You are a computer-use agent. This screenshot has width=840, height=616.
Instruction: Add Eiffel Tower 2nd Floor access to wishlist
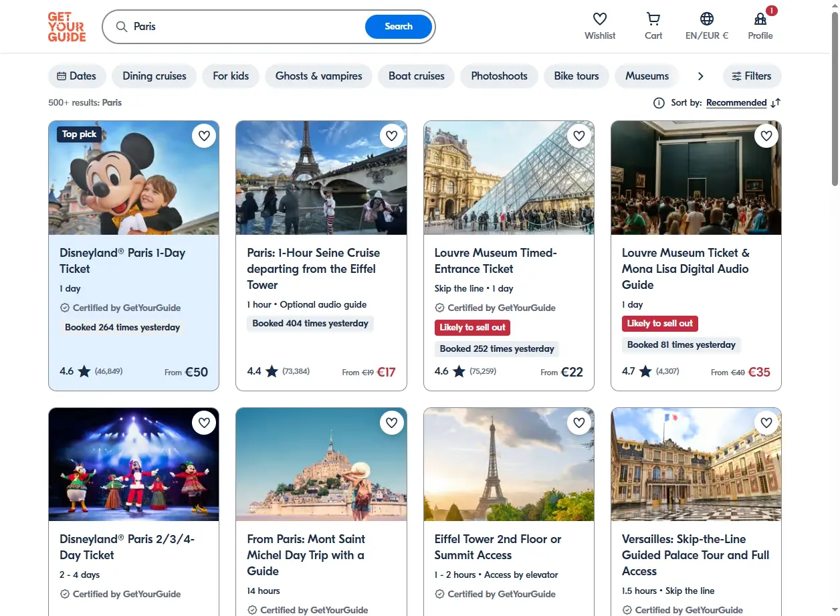click(x=579, y=423)
